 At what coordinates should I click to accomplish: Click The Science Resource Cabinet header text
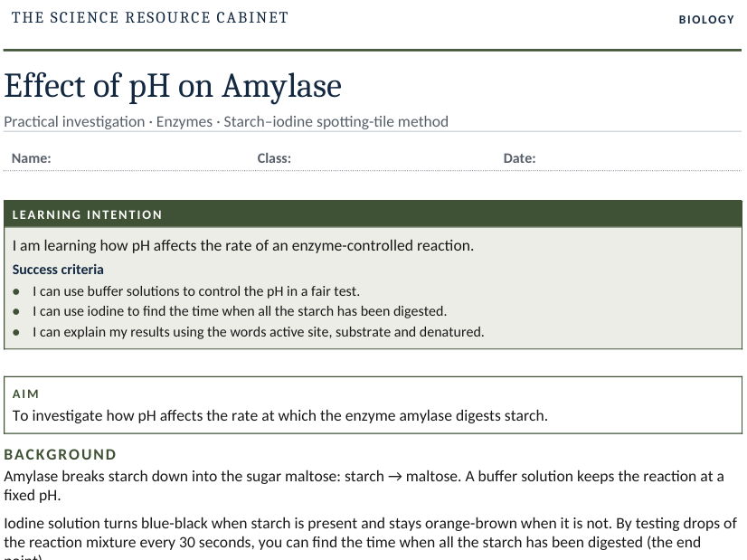[x=150, y=17]
